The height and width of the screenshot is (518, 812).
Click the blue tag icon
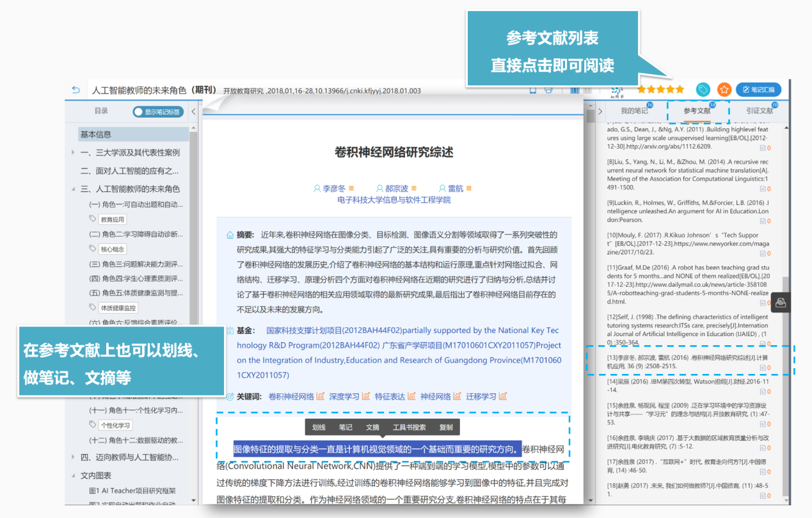[x=703, y=90]
